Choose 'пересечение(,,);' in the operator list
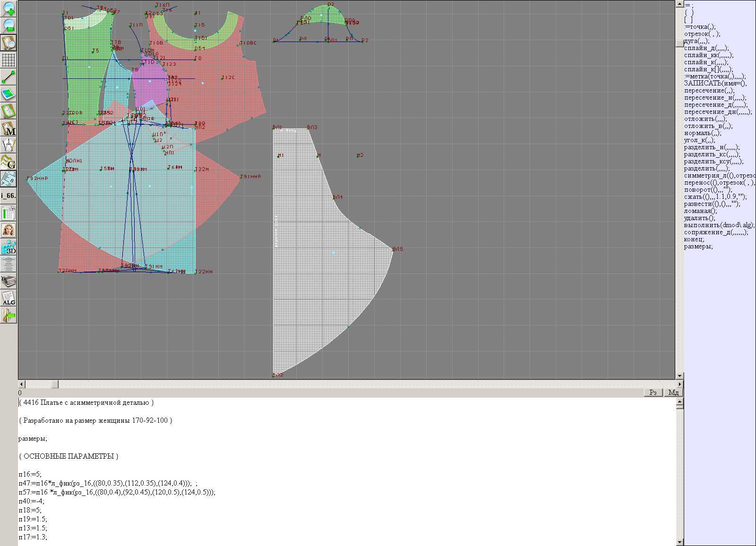Viewport: 756px width, 546px height. tap(709, 91)
